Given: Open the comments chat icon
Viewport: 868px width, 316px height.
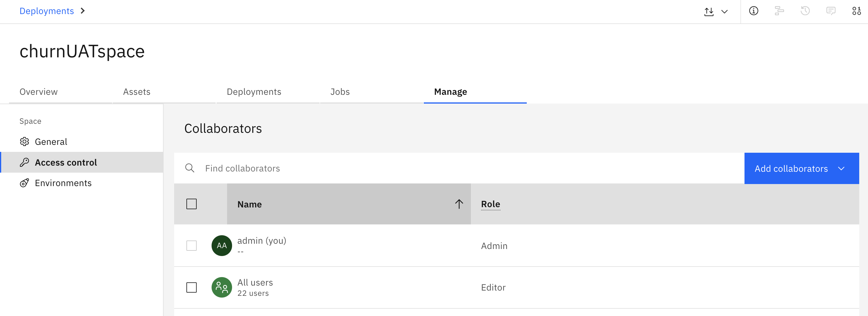Looking at the screenshot, I should click(831, 11).
